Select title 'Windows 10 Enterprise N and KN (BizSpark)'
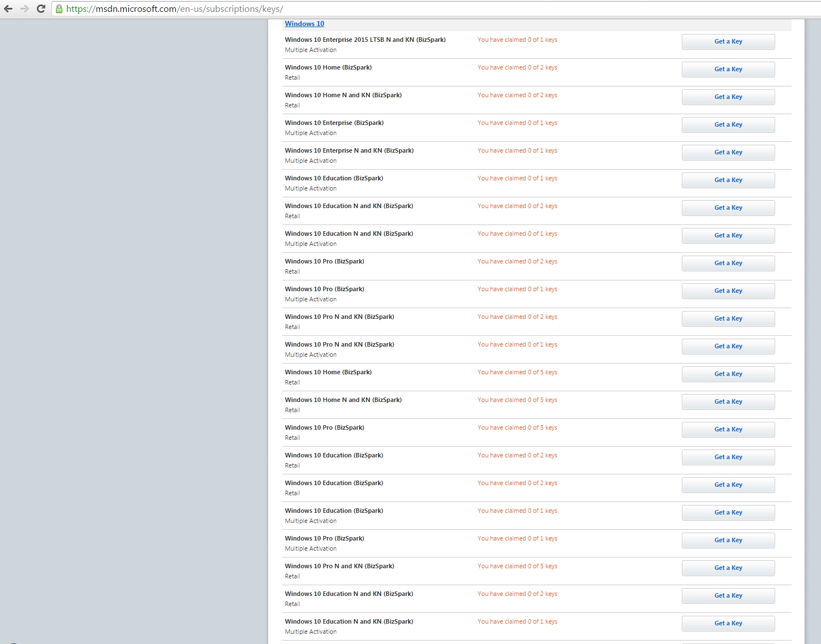 pos(349,150)
